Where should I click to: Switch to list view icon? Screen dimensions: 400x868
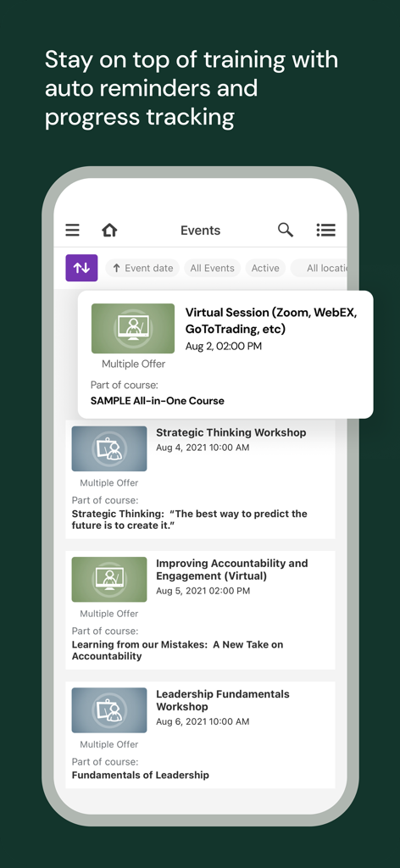pos(326,230)
